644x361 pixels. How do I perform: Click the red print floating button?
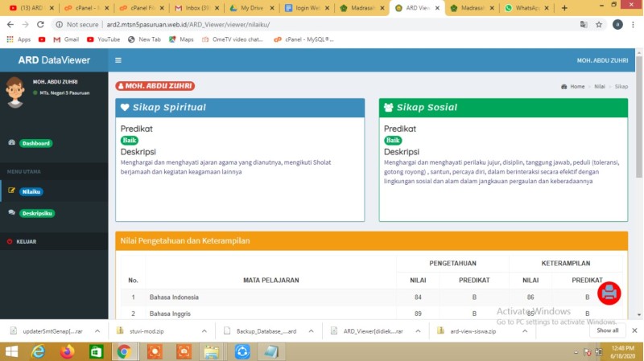(x=609, y=293)
